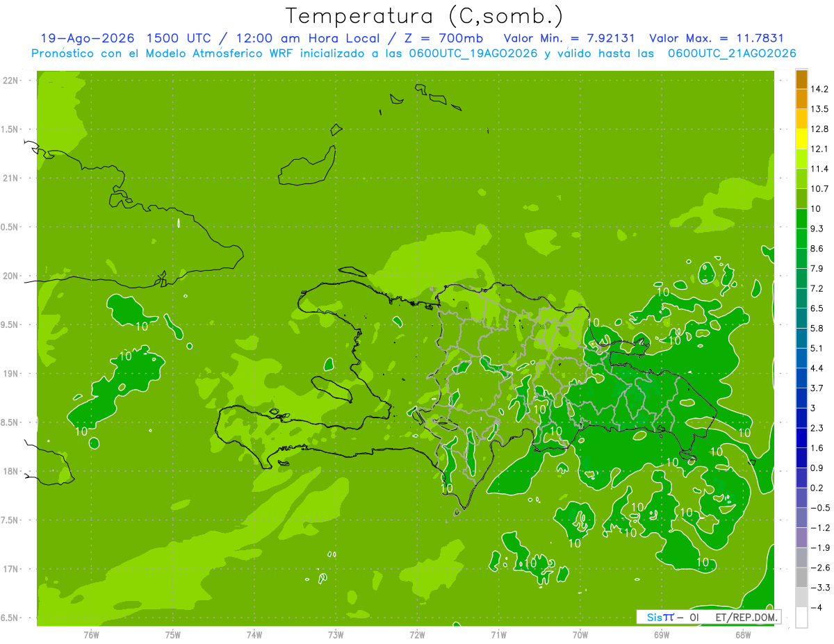Click the colorbar label '-4'
The height and width of the screenshot is (644, 834).
(816, 608)
